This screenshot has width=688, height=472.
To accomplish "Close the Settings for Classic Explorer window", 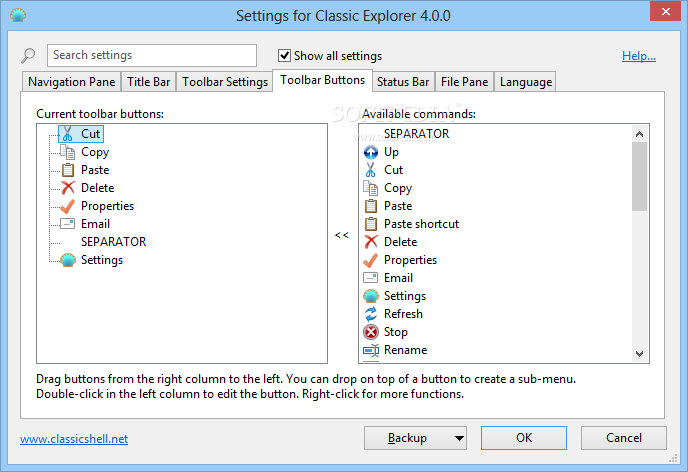I will pyautogui.click(x=665, y=11).
